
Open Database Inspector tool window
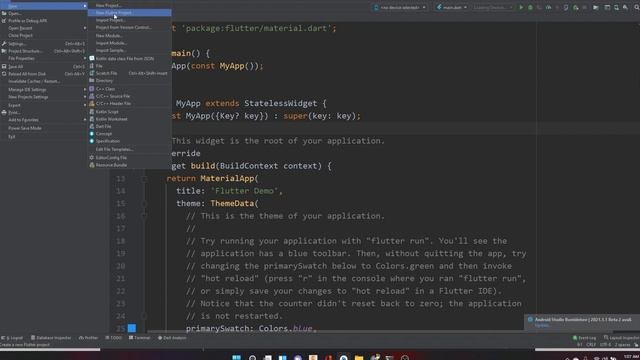tap(51, 338)
